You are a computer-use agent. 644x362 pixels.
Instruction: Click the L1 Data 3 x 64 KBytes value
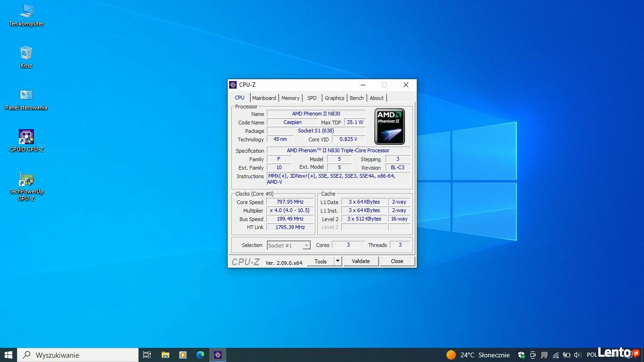(364, 202)
